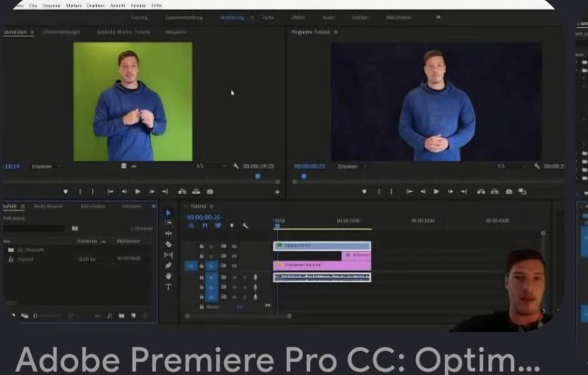Select the Pen tool
The image size is (588, 375).
(168, 266)
